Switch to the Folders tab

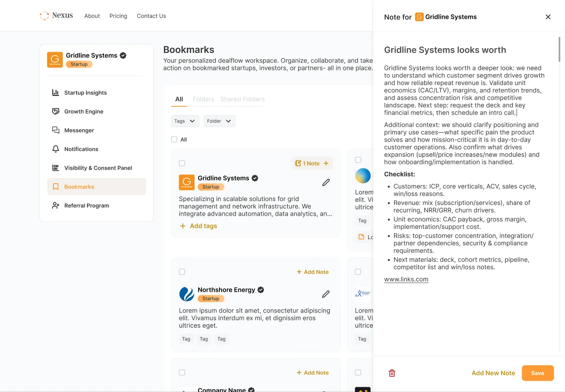[203, 99]
